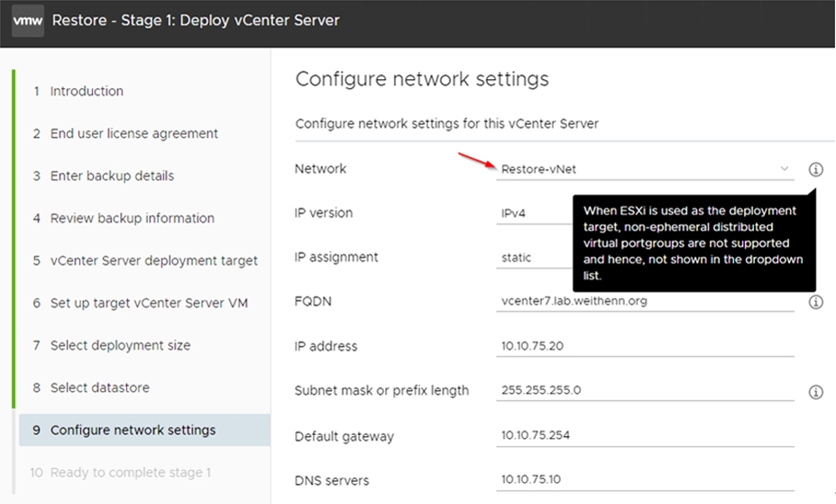Open the Network dropdown showing Restore-vNet
This screenshot has width=836, height=504.
[645, 170]
